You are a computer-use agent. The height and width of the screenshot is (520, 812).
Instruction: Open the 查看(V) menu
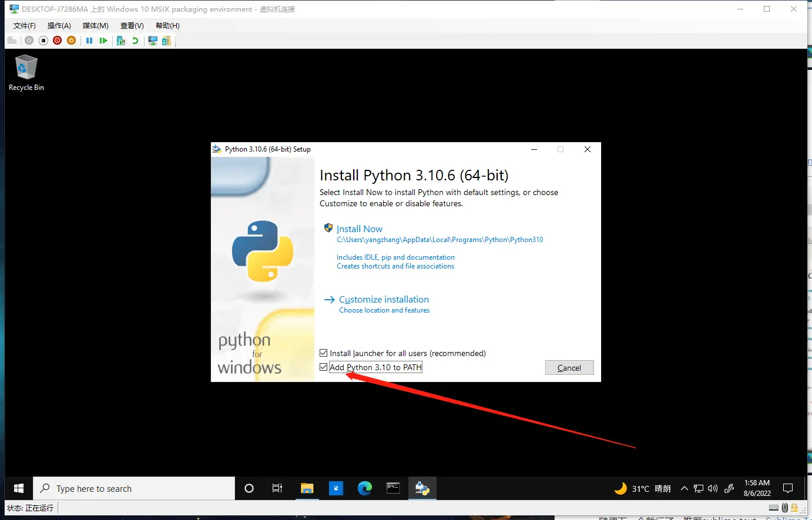coord(132,26)
